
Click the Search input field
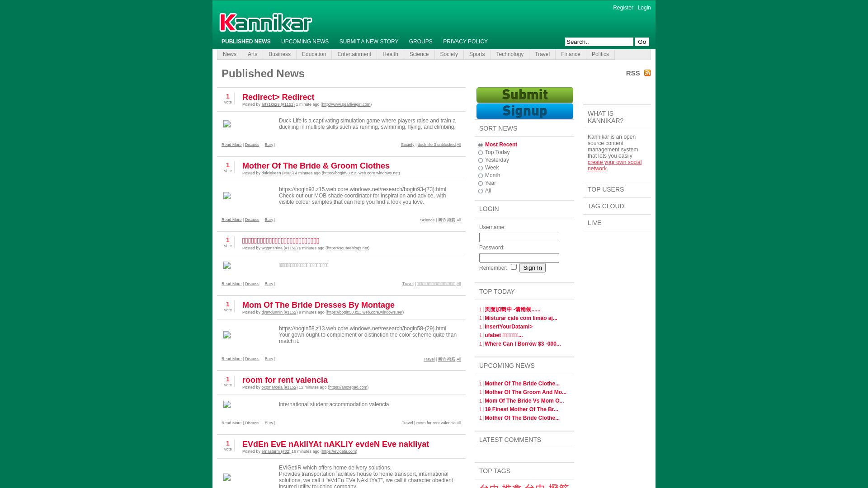click(599, 42)
